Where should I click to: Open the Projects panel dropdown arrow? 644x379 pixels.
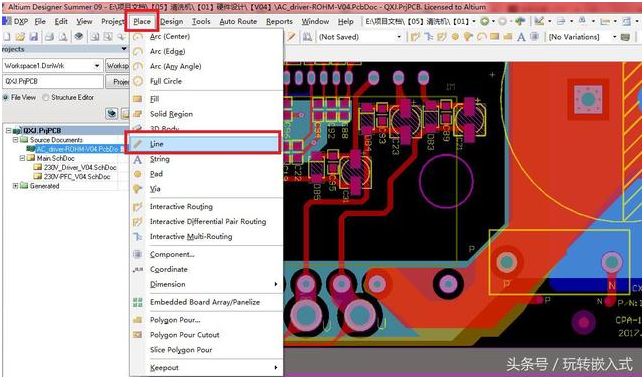pyautogui.click(x=124, y=49)
